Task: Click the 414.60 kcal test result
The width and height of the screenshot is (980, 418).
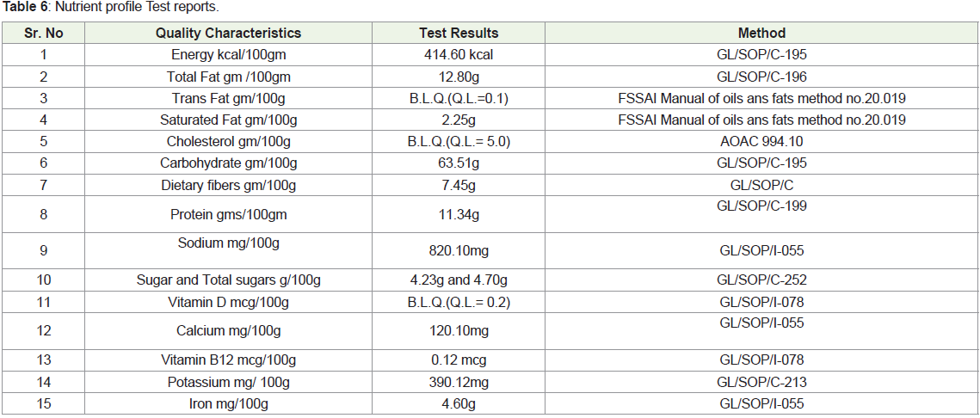Action: 458,55
